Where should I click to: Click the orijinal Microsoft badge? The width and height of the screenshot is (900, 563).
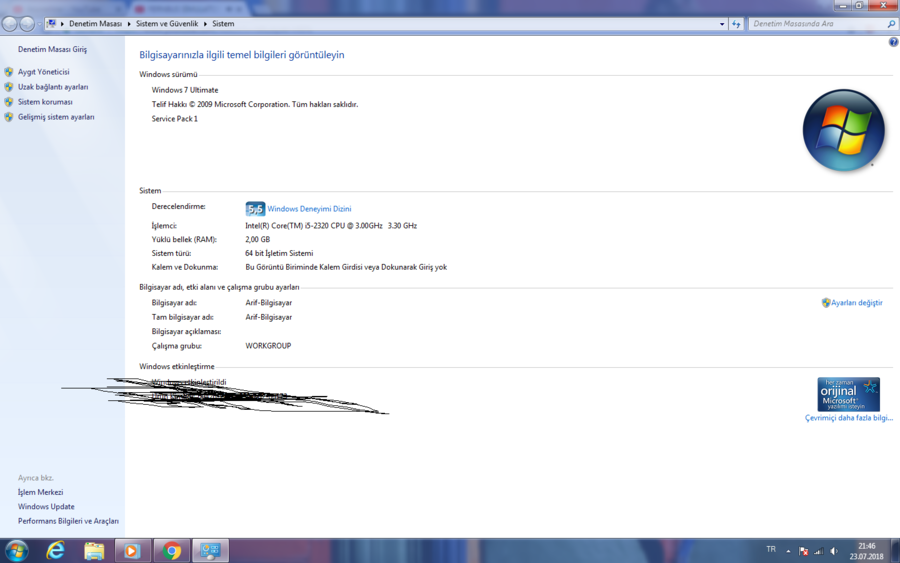tap(849, 394)
